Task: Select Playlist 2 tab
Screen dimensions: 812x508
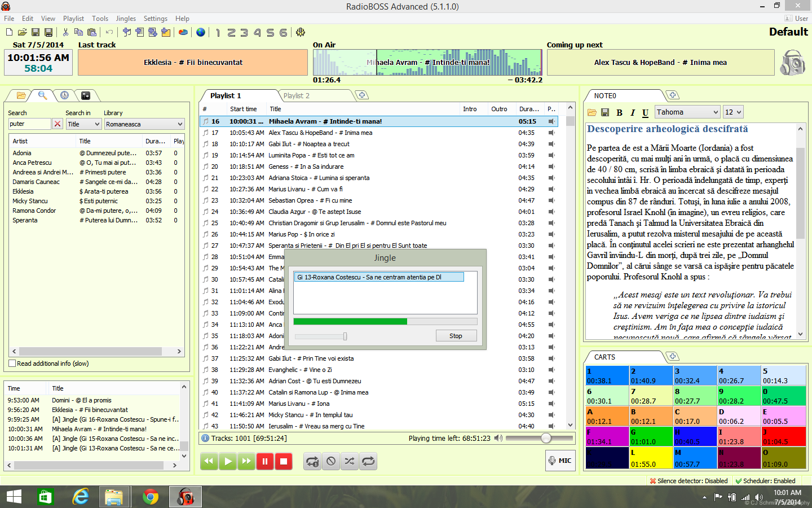Action: (x=297, y=95)
